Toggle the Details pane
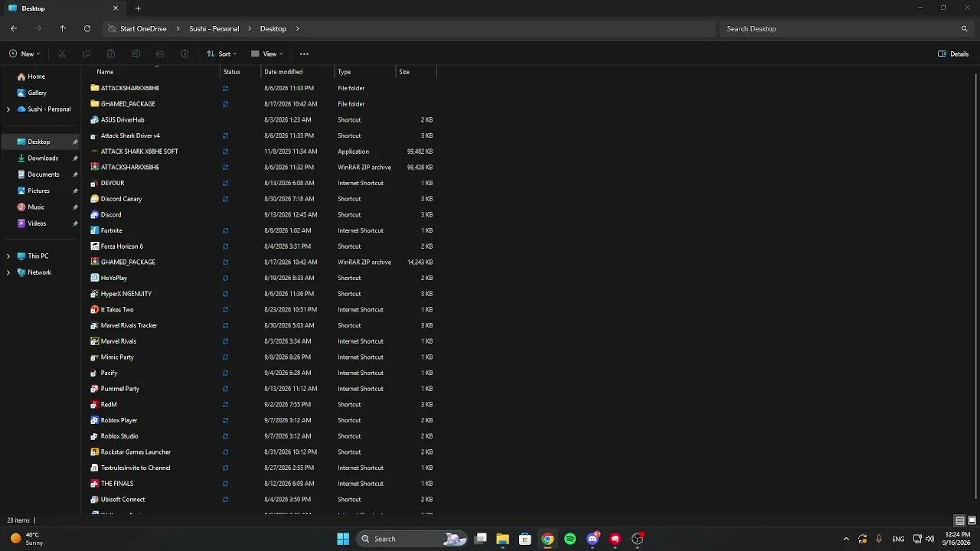The height and width of the screenshot is (551, 980). point(953,54)
